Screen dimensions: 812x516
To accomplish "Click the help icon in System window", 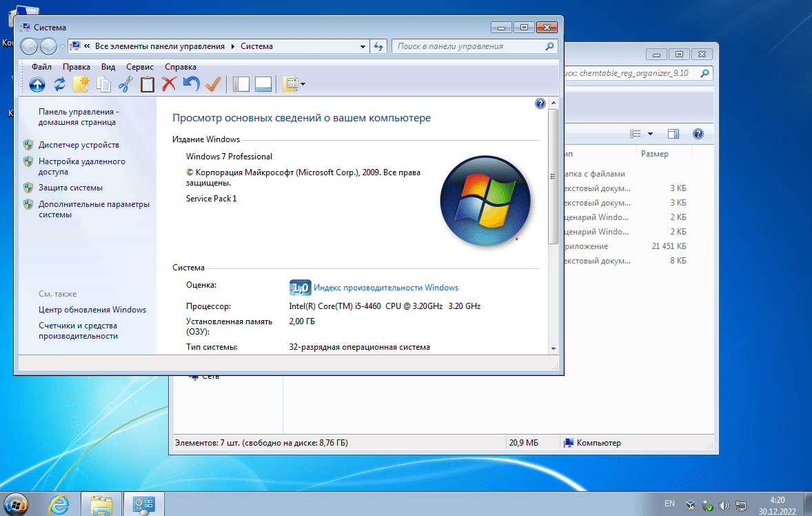I will (x=540, y=103).
